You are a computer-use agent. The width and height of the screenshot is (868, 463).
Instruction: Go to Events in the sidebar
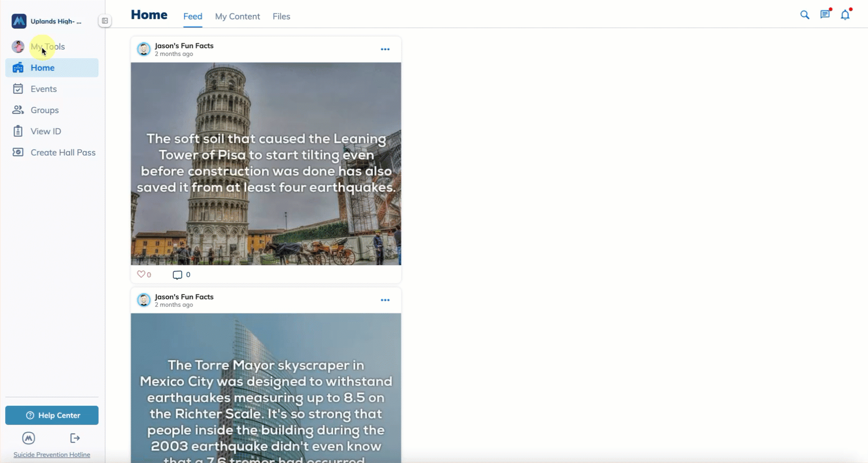tap(43, 89)
